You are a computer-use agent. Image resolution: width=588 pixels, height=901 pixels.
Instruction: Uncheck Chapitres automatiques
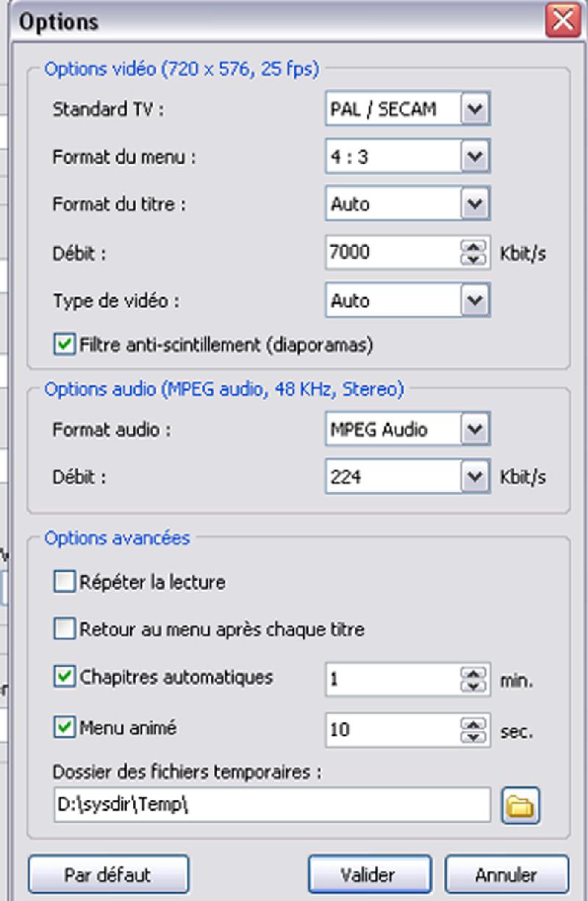[65, 677]
